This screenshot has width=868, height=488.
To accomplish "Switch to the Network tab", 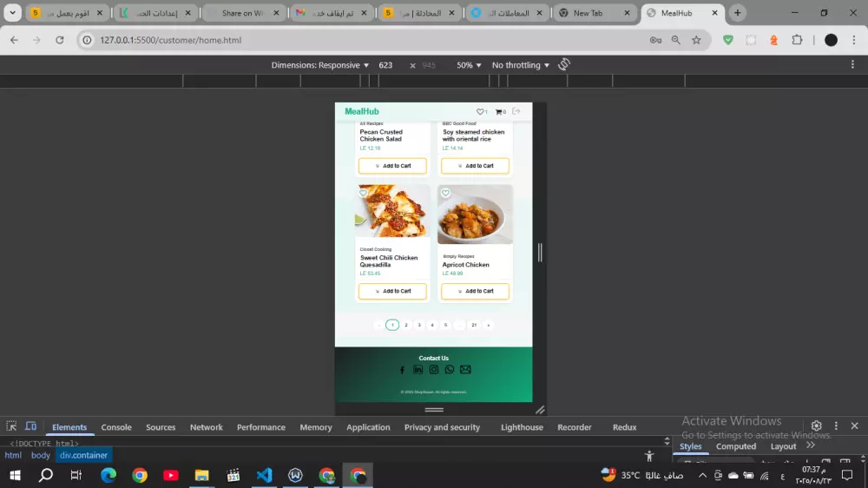I will [x=206, y=427].
